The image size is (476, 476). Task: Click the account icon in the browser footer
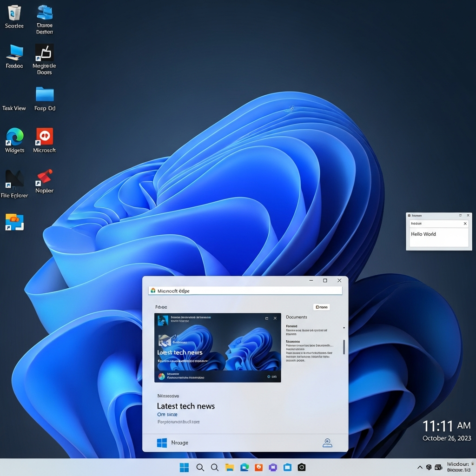coord(327,443)
